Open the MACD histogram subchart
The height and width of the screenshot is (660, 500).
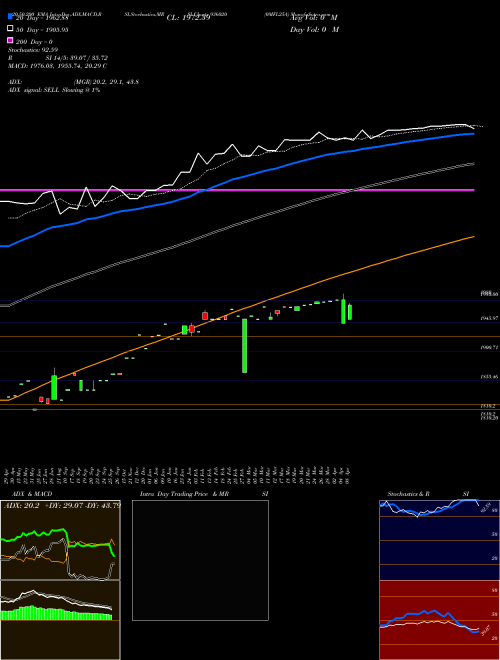click(x=60, y=620)
